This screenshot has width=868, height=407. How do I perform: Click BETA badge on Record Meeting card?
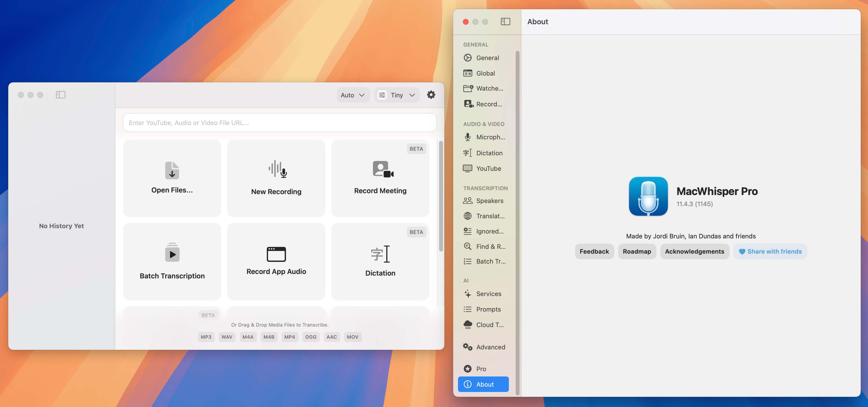pos(416,149)
